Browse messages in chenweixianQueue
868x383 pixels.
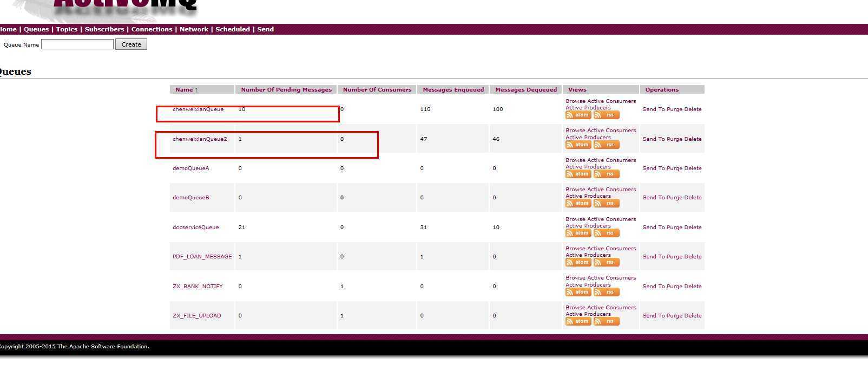click(x=575, y=101)
